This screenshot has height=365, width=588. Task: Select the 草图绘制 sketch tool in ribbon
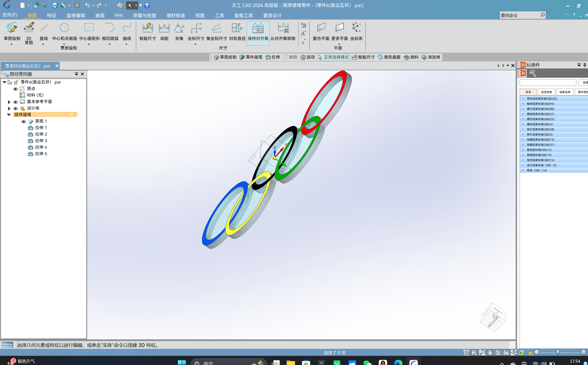click(12, 31)
